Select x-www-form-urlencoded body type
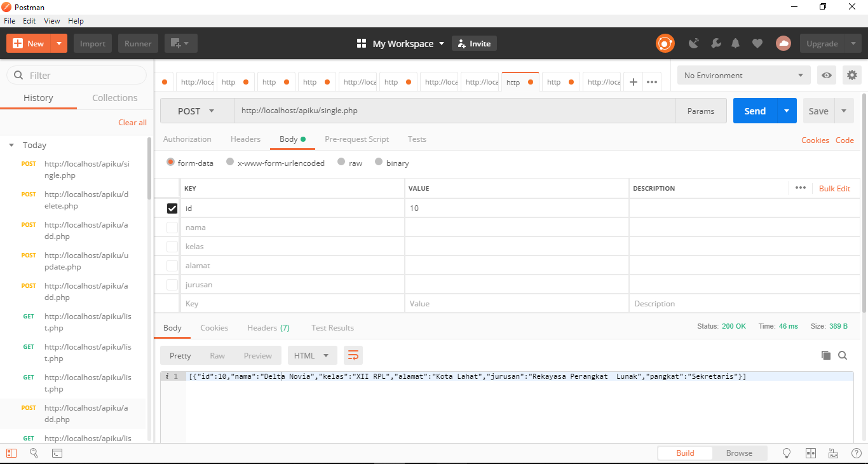The height and width of the screenshot is (464, 868). [230, 162]
